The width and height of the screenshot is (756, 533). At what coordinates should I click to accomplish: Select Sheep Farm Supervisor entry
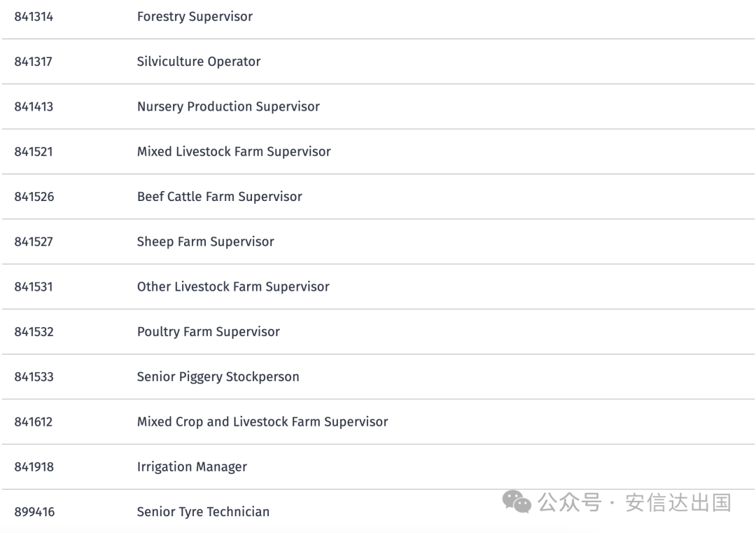pos(205,242)
